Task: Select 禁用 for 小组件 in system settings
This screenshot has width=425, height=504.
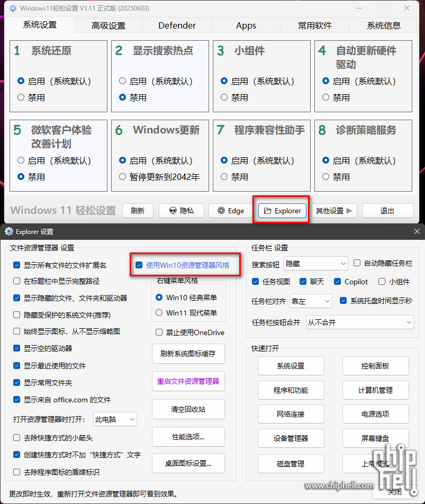Action: click(224, 97)
